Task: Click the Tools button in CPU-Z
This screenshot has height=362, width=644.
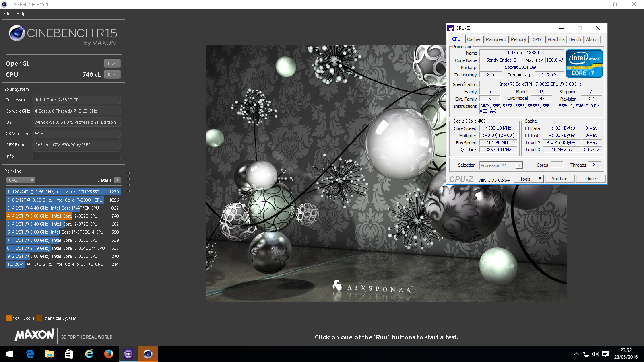Action: coord(525,179)
